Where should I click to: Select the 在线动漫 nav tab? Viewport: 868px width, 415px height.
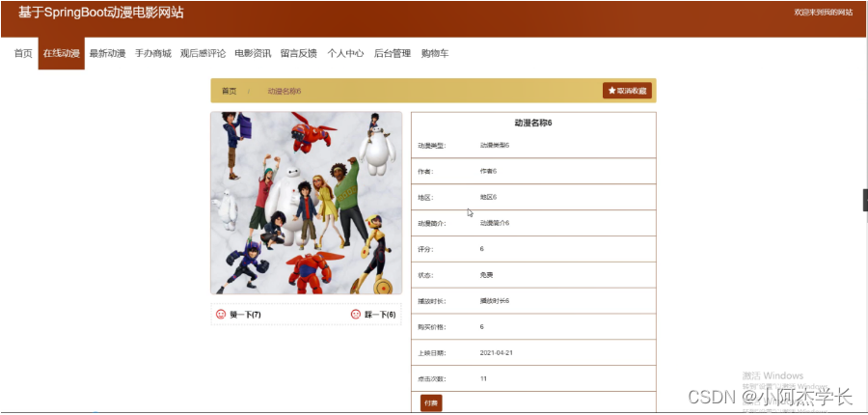[62, 53]
